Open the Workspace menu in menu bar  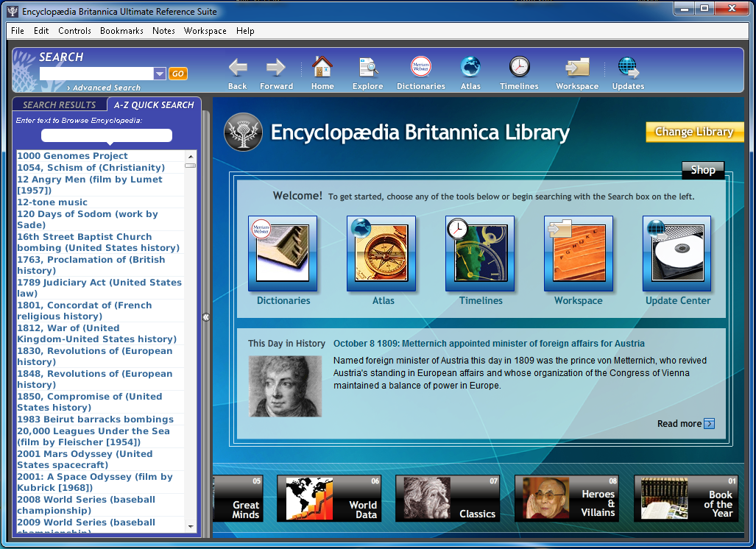[205, 31]
